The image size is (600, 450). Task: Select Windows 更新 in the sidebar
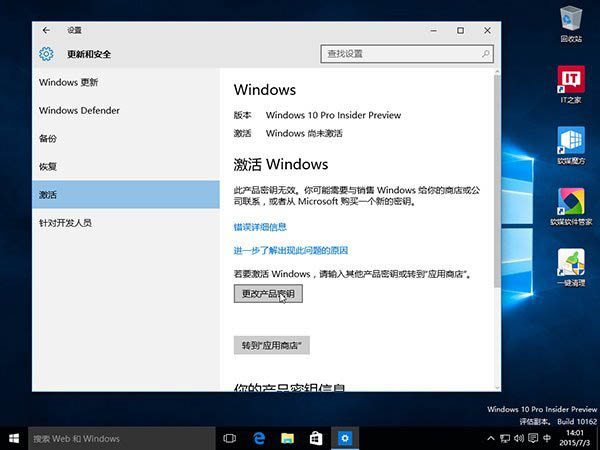click(69, 82)
